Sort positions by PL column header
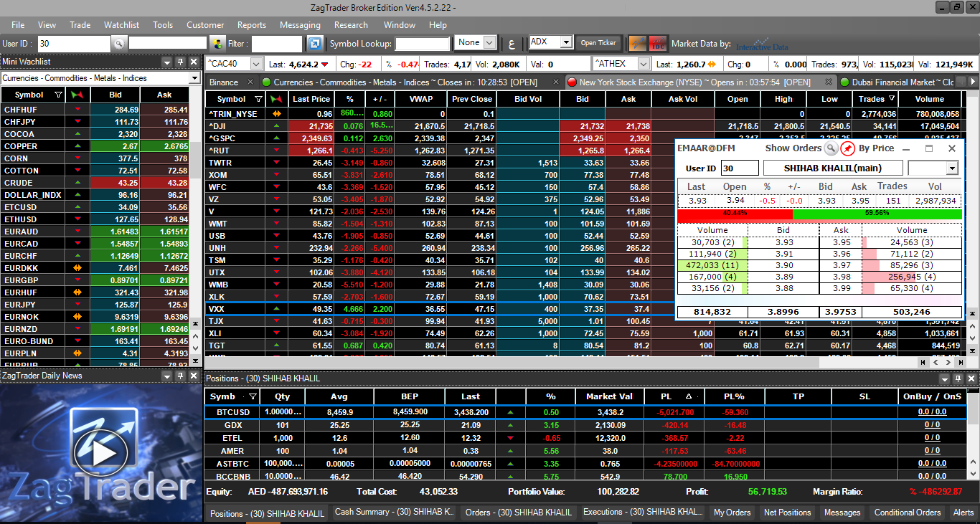This screenshot has height=524, width=980. [674, 396]
